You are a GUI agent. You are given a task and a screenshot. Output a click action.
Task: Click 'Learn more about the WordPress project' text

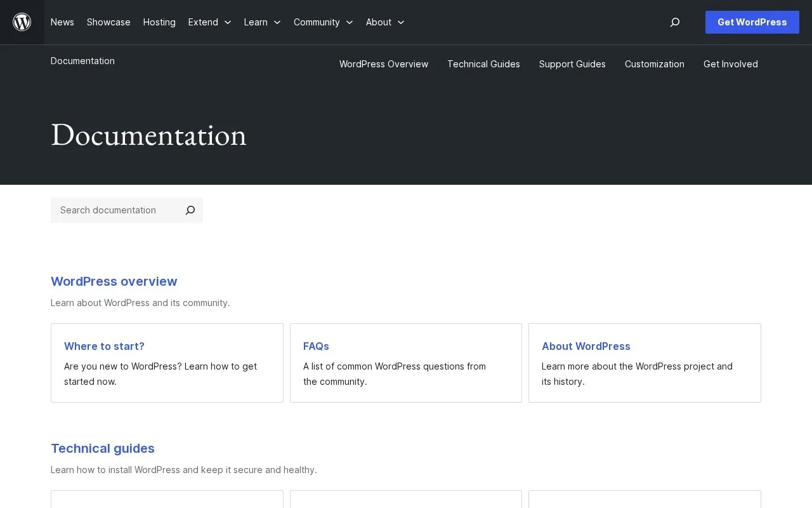[628, 366]
